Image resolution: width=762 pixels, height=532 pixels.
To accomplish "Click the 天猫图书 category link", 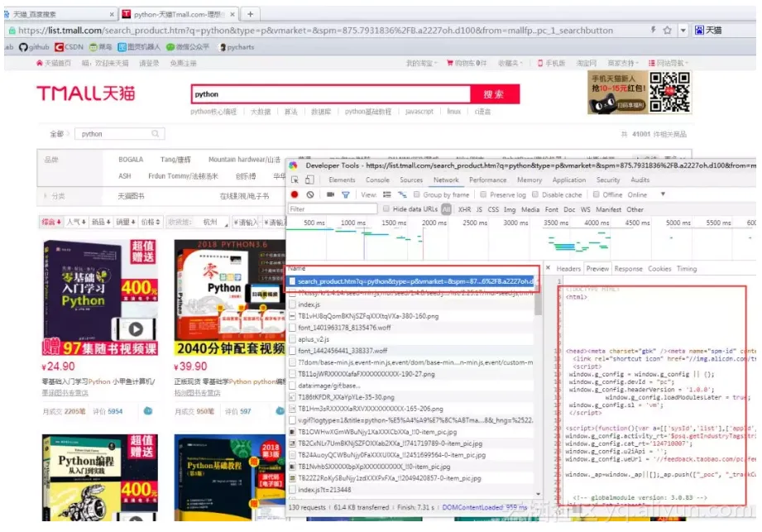I will click(x=131, y=196).
